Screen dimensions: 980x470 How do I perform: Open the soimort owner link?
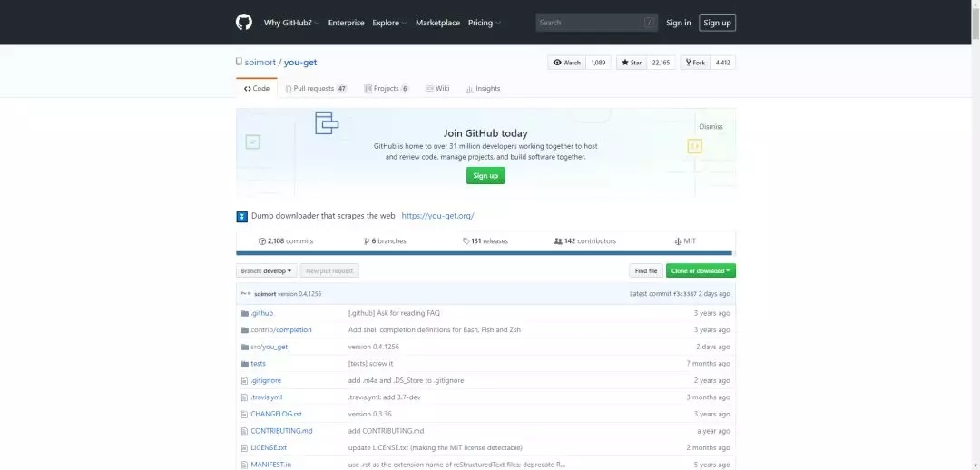click(x=260, y=63)
